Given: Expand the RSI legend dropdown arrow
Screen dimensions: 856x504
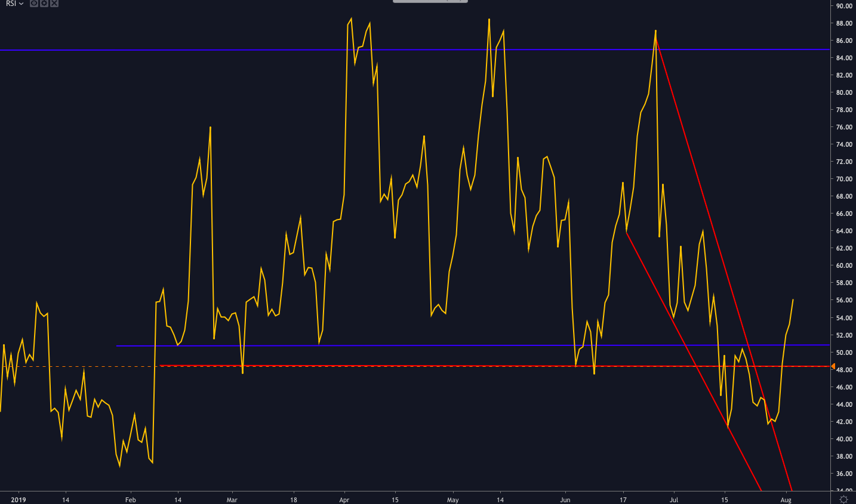Looking at the screenshot, I should 21,4.
